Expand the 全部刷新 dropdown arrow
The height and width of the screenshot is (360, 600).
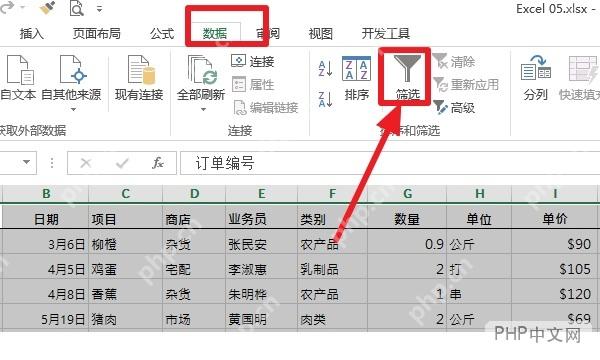point(203,110)
